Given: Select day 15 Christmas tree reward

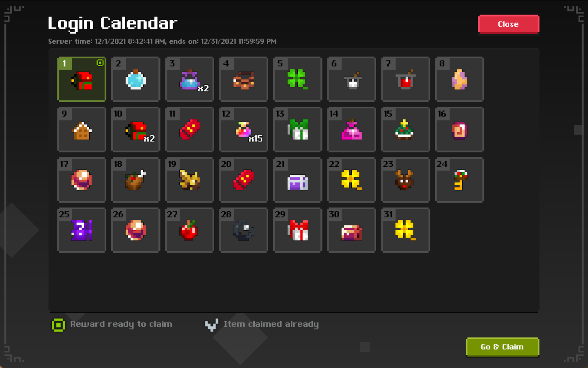Looking at the screenshot, I should tap(405, 130).
